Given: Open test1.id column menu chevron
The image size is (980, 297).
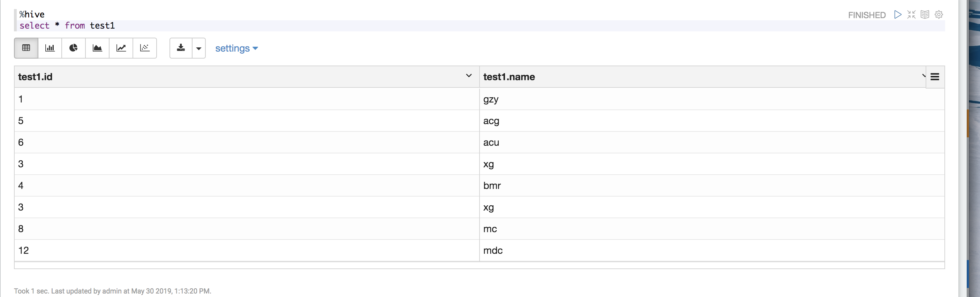Looking at the screenshot, I should (x=469, y=76).
